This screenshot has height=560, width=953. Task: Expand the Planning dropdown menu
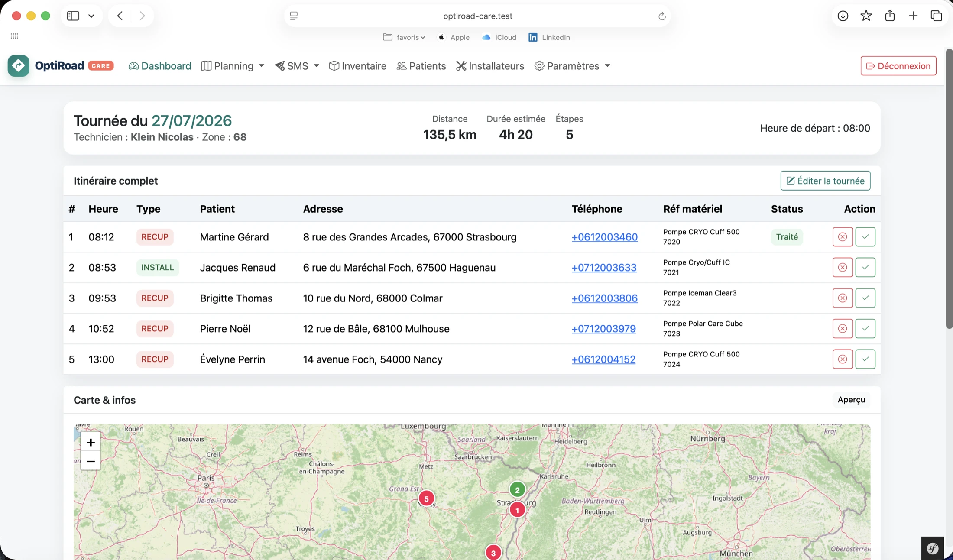233,66
